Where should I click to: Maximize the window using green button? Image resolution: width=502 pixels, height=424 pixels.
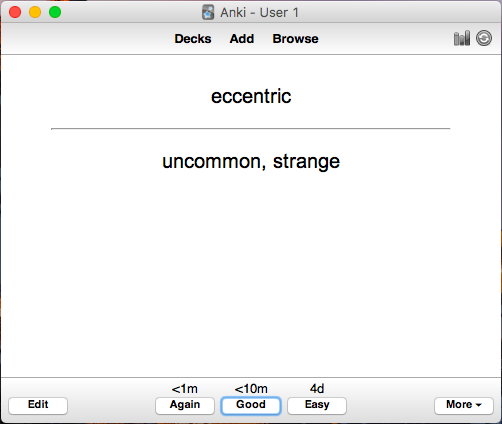(x=55, y=12)
